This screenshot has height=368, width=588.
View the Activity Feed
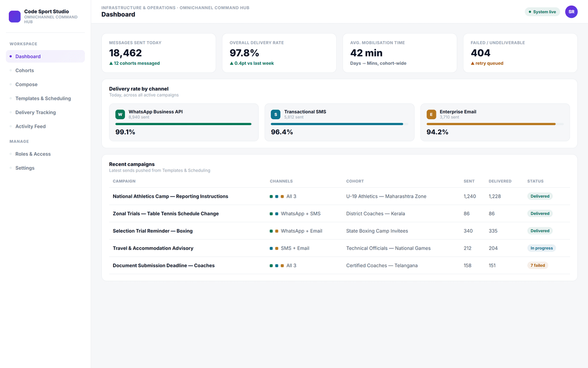tap(45, 126)
